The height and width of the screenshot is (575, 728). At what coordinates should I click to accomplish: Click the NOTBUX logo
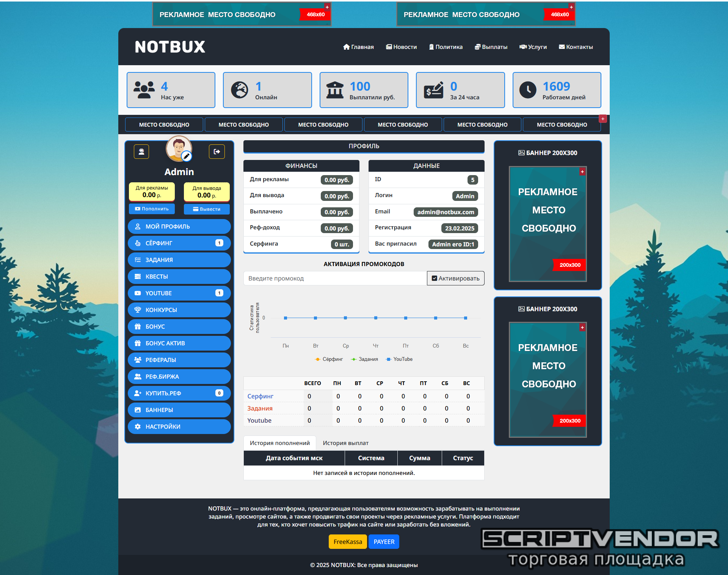point(170,47)
